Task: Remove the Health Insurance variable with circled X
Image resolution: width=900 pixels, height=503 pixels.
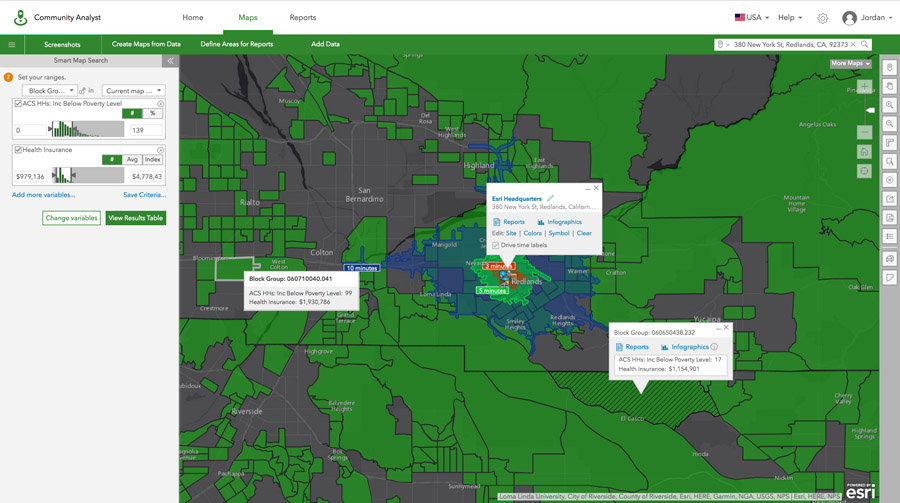Action: point(160,150)
